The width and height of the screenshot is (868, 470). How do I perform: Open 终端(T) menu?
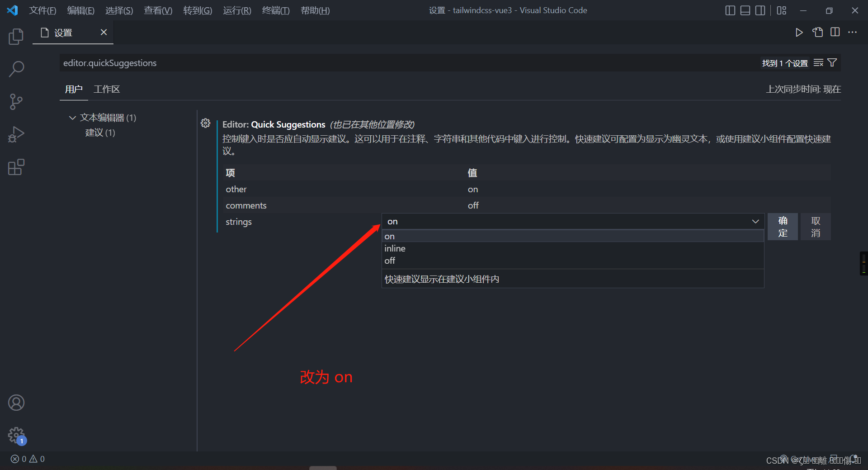276,10
